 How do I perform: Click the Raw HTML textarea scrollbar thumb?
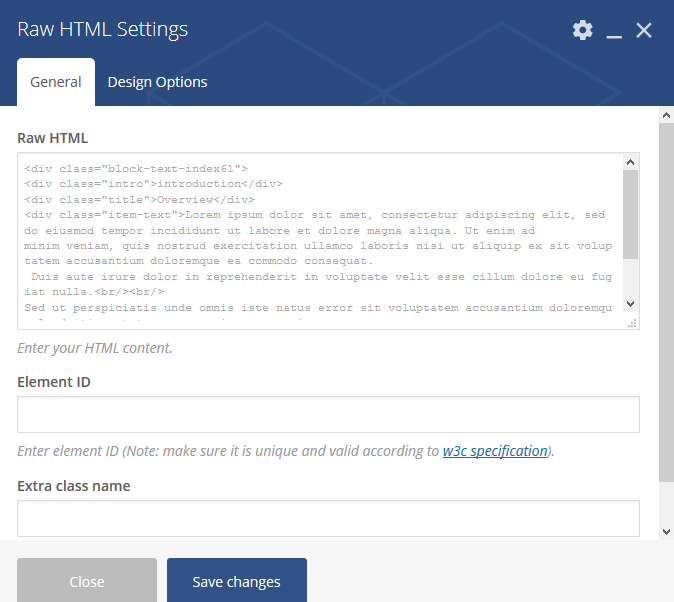coord(631,215)
